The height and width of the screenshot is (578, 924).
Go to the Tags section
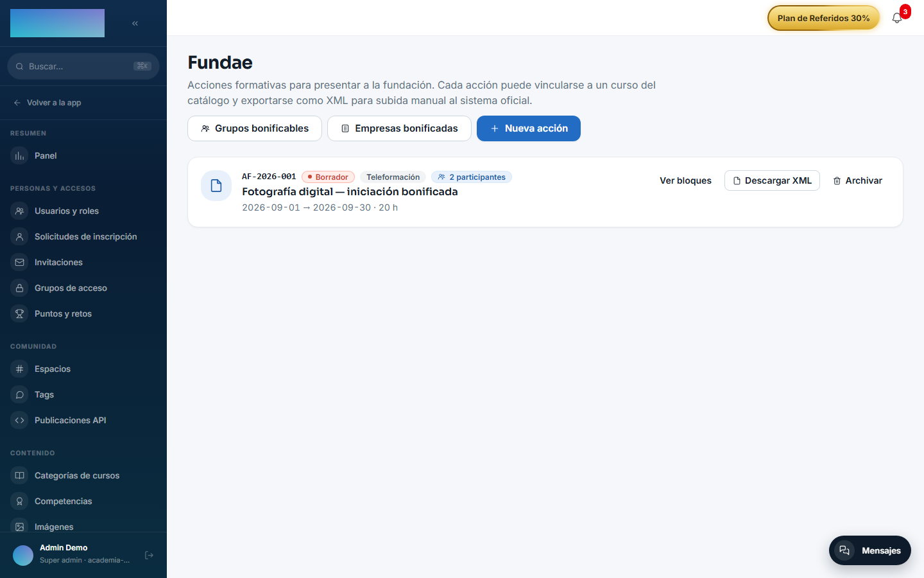pyautogui.click(x=83, y=395)
